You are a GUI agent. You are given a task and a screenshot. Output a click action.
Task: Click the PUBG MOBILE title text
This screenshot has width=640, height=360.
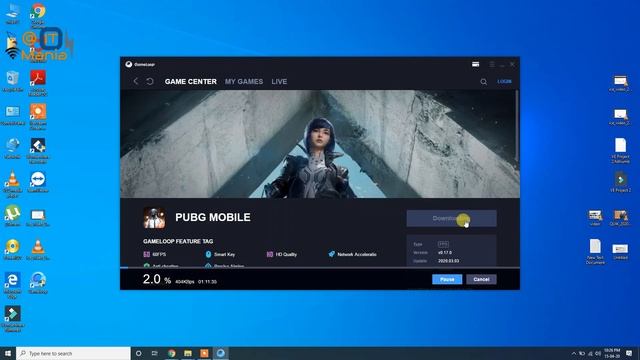pos(213,218)
